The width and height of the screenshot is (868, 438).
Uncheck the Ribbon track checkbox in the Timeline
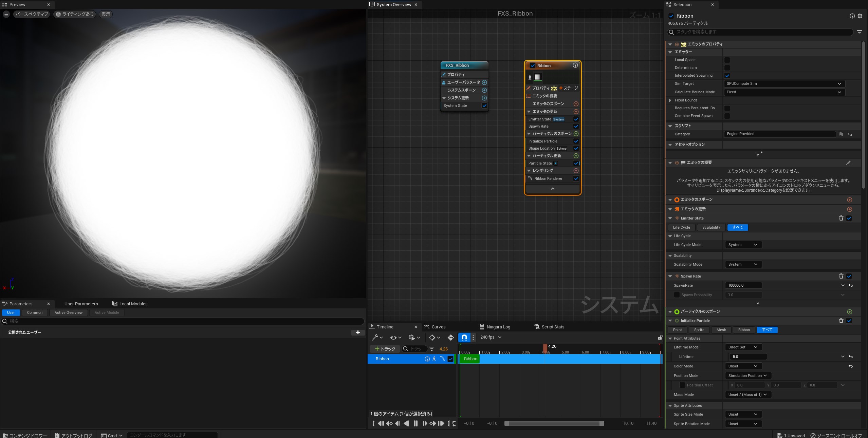(450, 359)
